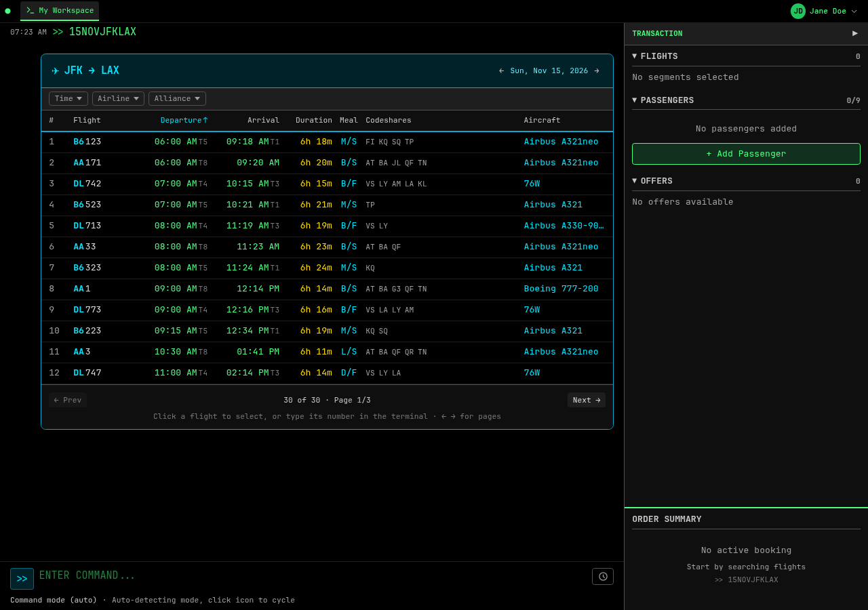The image size is (868, 610).
Task: Click the Prev page button
Action: 68,400
